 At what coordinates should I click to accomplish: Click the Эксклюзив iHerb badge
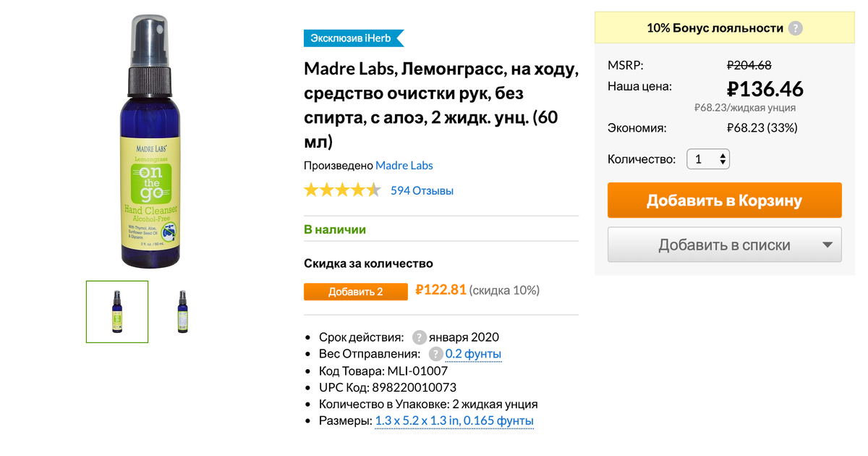[x=352, y=38]
